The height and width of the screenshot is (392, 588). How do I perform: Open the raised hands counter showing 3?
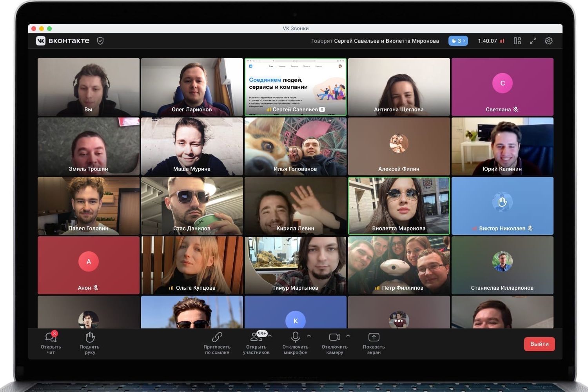point(458,41)
